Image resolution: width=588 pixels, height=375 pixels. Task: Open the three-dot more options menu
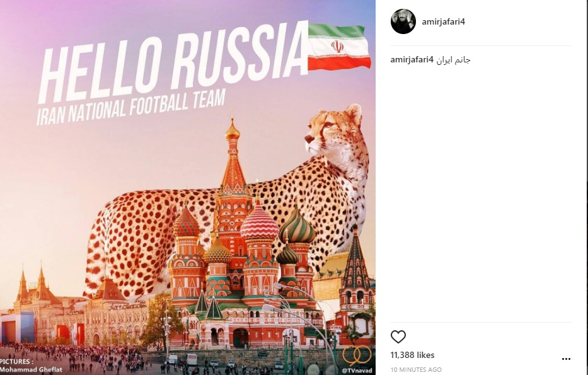click(566, 359)
